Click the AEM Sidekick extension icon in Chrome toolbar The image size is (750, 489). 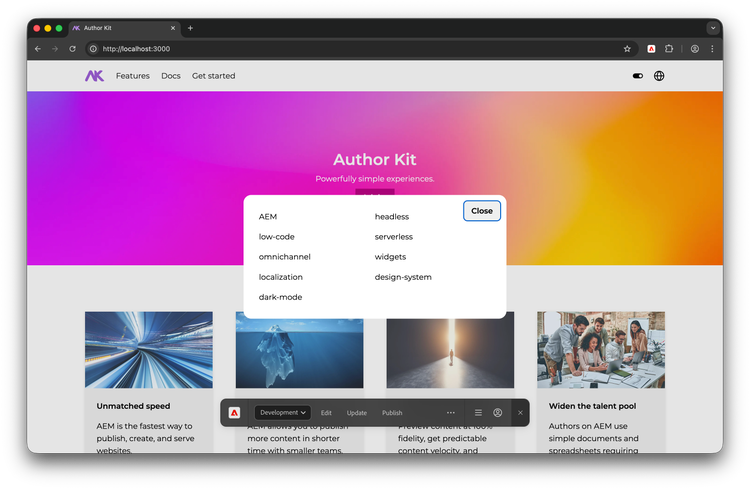pos(651,48)
